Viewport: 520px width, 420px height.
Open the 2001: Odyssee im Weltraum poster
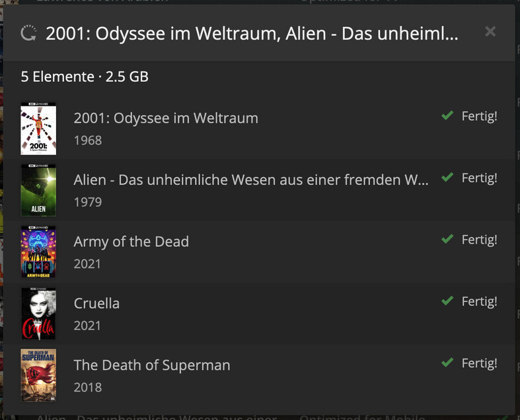pos(38,129)
